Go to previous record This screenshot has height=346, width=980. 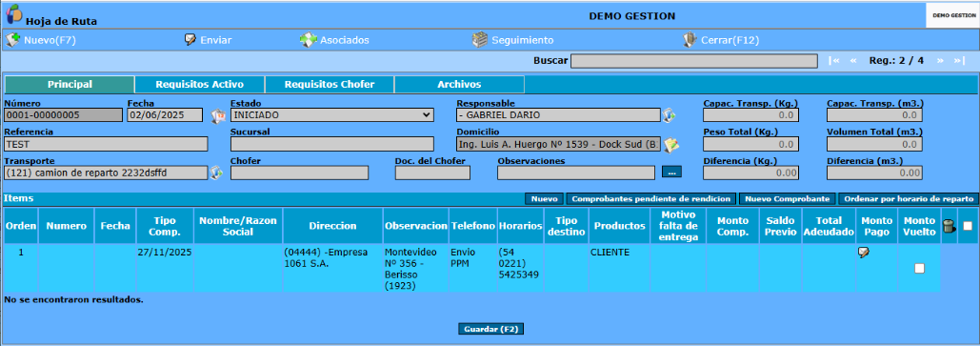[853, 61]
